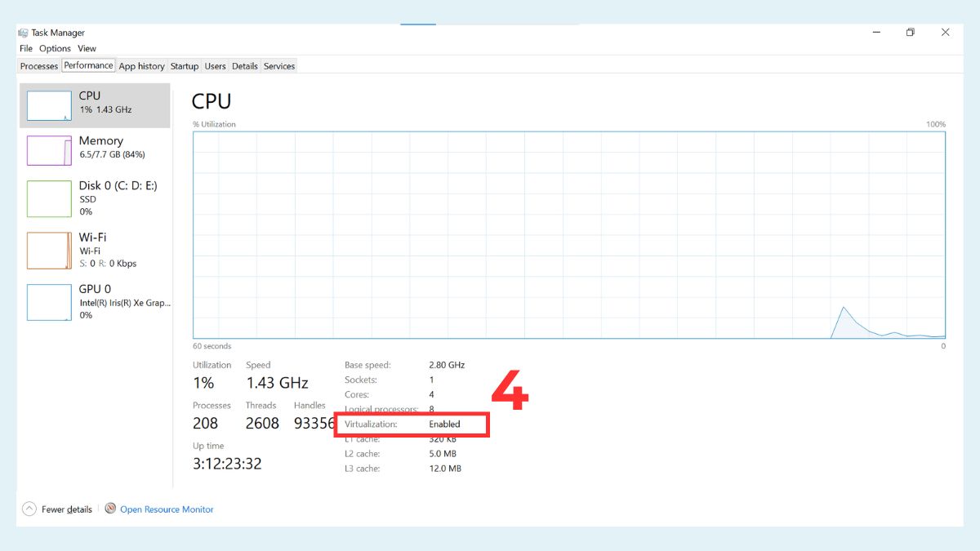Restore down the Task Manager window
The image size is (980, 551).
tap(910, 33)
